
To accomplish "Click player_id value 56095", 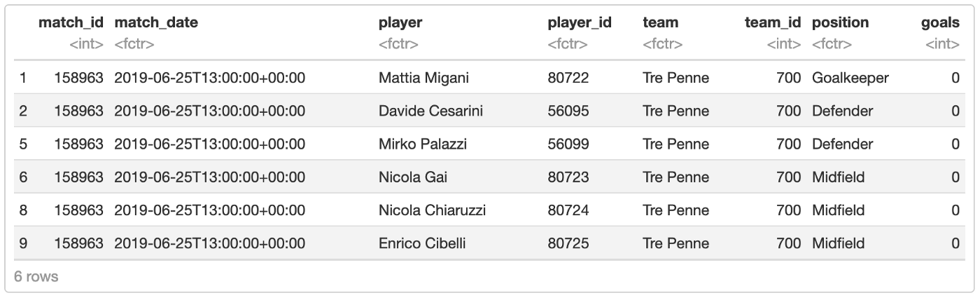I will [x=568, y=111].
